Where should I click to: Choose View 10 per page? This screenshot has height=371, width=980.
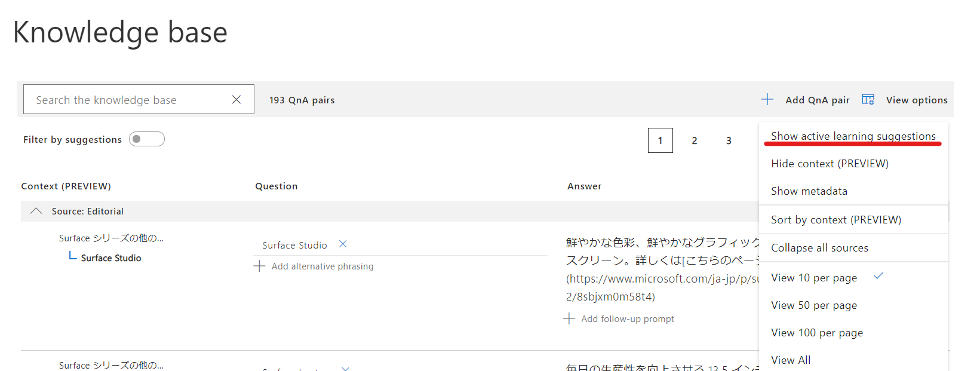[814, 278]
